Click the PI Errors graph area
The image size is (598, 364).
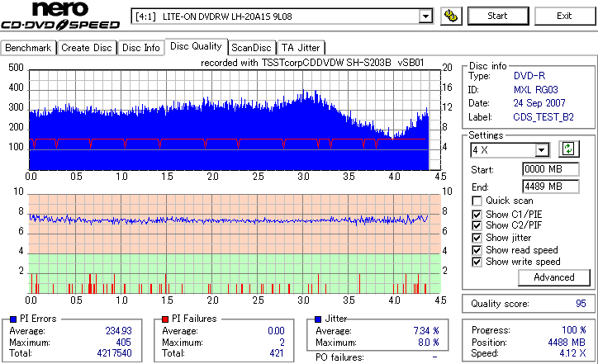(x=235, y=120)
